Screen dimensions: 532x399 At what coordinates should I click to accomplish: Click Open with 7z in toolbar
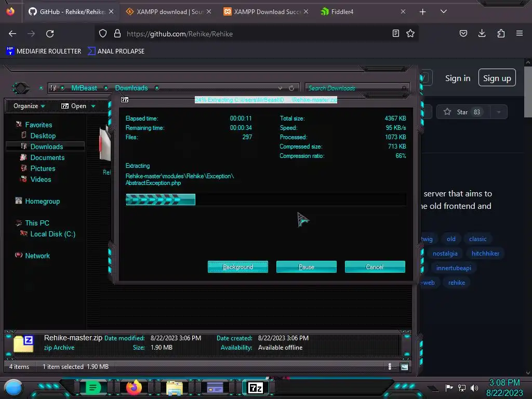(74, 106)
